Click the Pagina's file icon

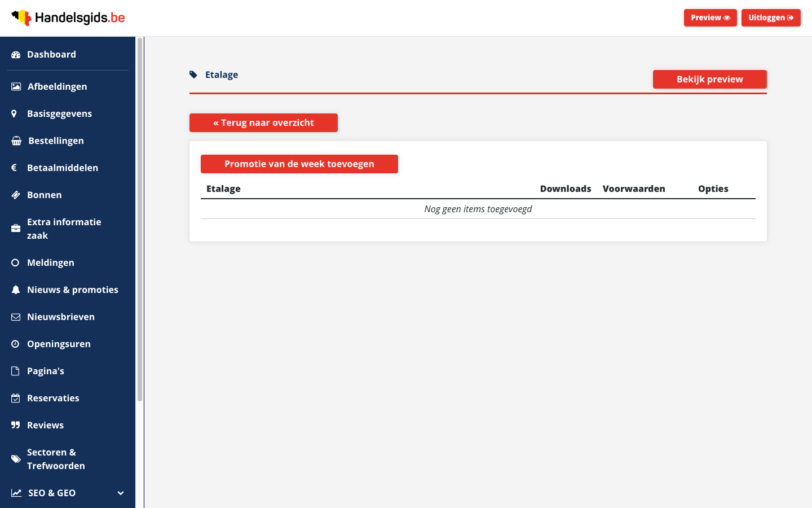[x=15, y=371]
